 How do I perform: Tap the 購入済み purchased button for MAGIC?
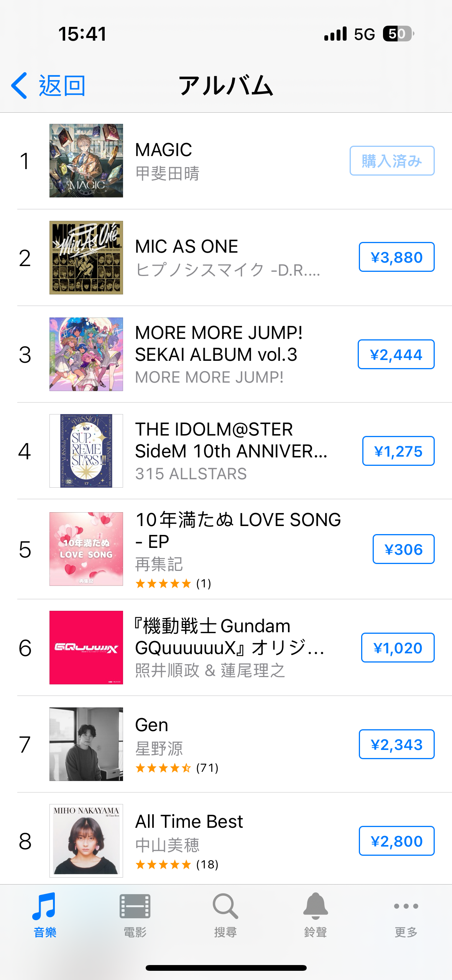click(392, 161)
